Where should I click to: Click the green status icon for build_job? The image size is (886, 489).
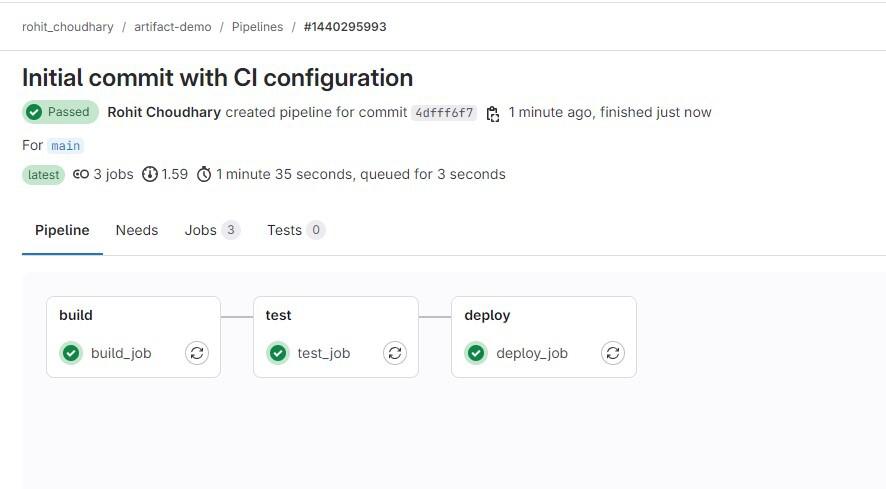click(x=71, y=353)
